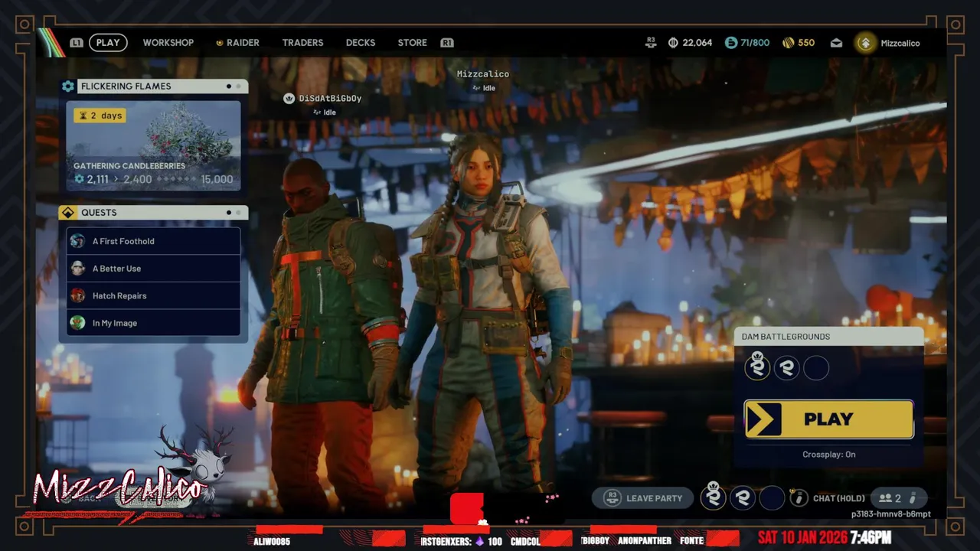This screenshot has width=980, height=551.
Task: Click the 22,064 coin currency icon
Action: click(673, 43)
